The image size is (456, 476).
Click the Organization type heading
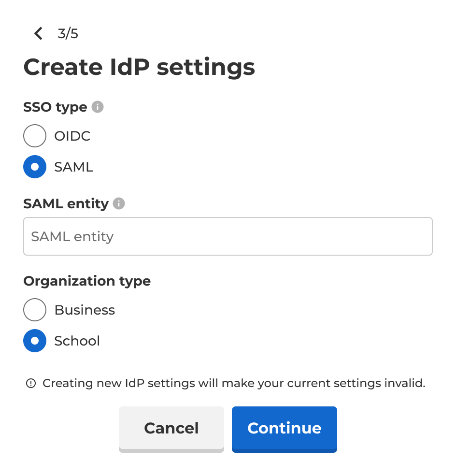pos(87,281)
